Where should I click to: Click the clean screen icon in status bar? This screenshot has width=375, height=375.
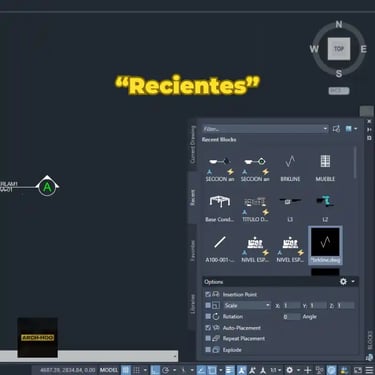click(x=358, y=370)
